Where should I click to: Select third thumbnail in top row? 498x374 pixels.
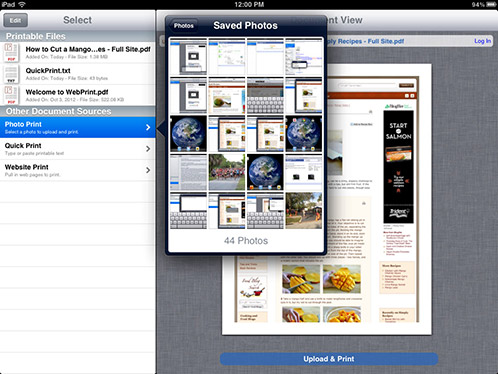[265, 56]
